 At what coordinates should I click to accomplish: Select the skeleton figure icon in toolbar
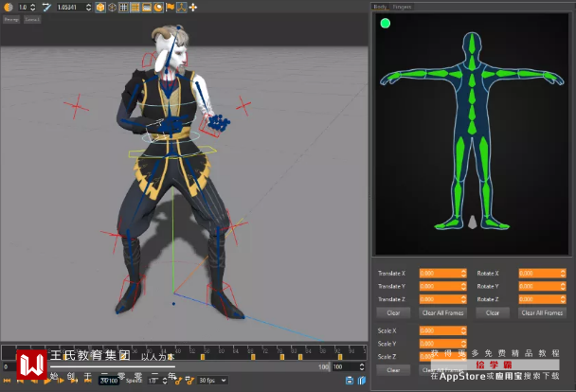pyautogui.click(x=182, y=7)
